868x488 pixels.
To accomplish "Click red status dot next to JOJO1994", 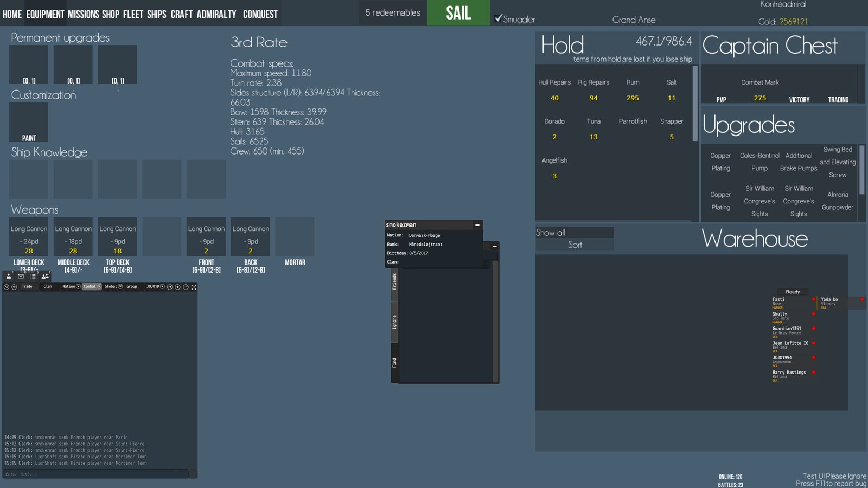I will coord(814,358).
